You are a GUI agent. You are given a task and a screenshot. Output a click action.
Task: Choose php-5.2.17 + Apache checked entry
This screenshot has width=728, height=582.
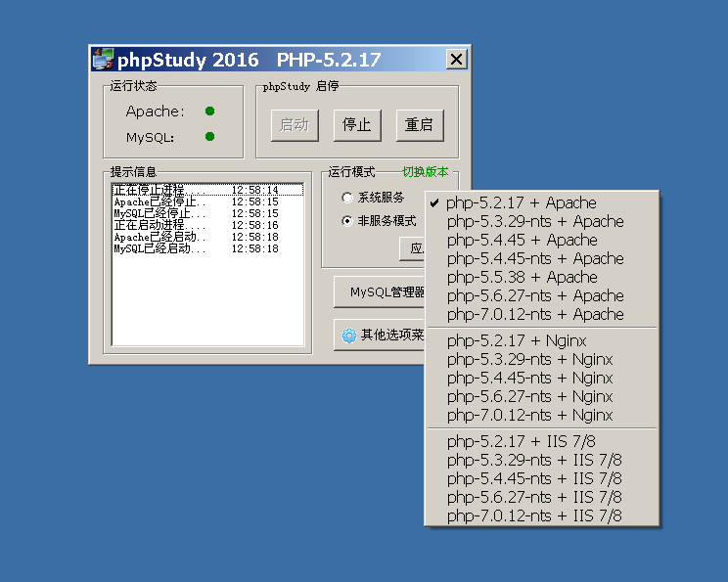542,202
